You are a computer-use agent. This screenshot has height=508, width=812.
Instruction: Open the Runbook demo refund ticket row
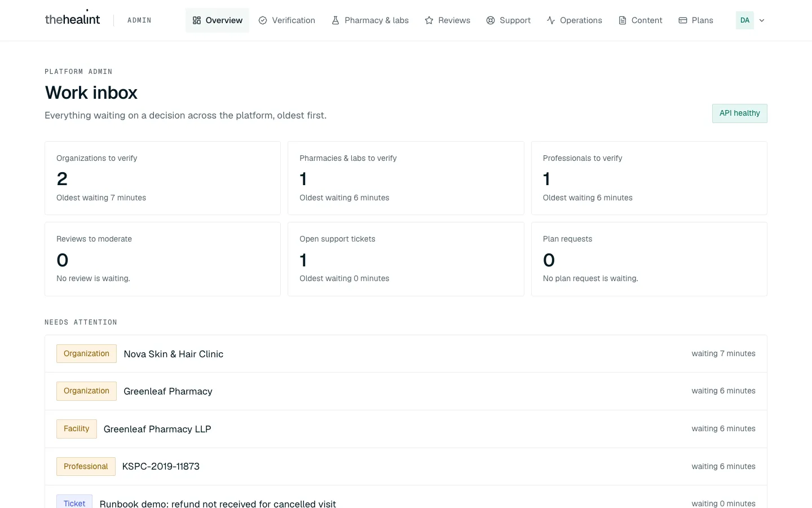tap(406, 497)
